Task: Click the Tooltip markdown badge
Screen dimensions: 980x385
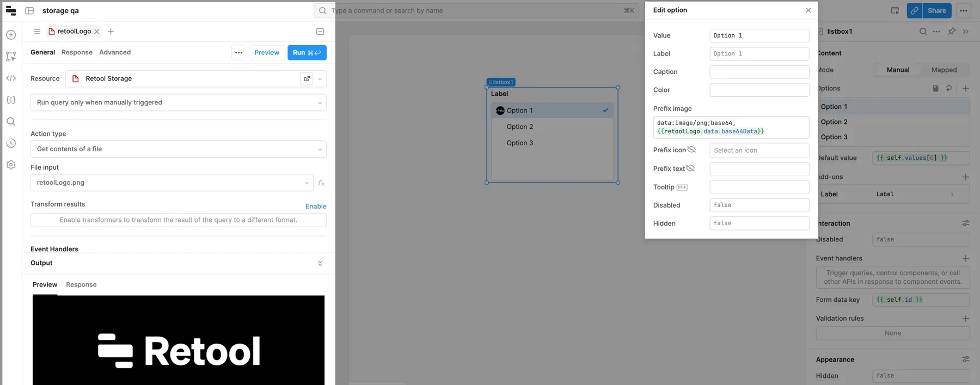Action: pos(682,187)
